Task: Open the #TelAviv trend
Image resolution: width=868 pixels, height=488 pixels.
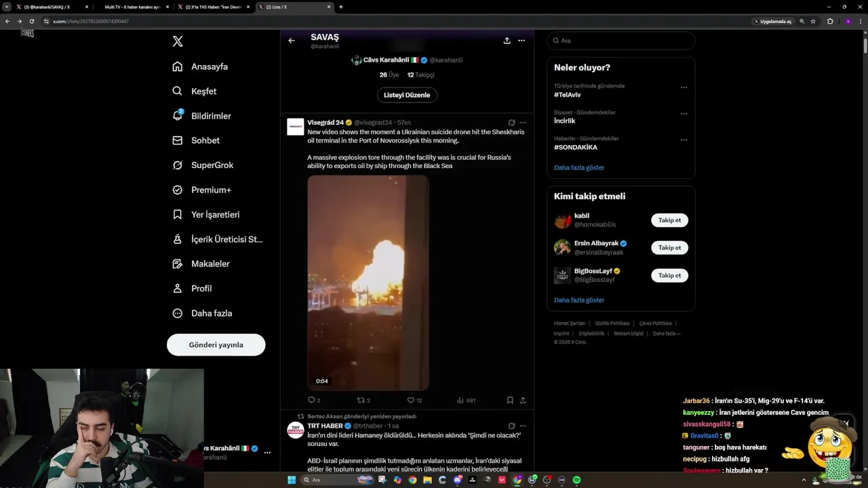Action: [x=568, y=95]
